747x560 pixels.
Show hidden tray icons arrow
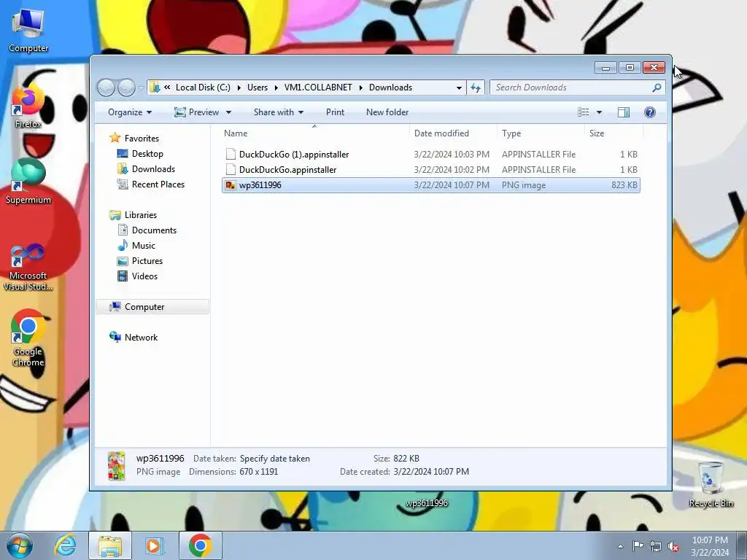click(620, 546)
